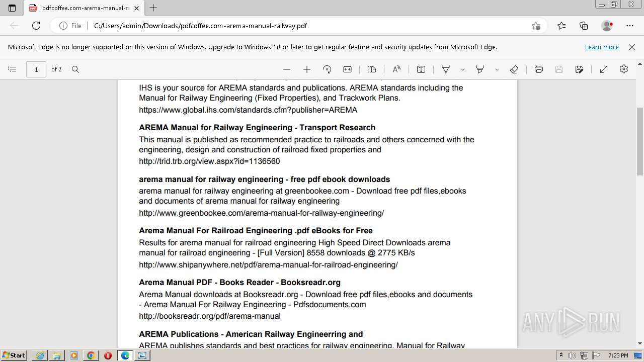Image resolution: width=644 pixels, height=362 pixels.
Task: Click heading 'arema manual for railway engineering - free pdf ebook downloads'
Action: 264,179
